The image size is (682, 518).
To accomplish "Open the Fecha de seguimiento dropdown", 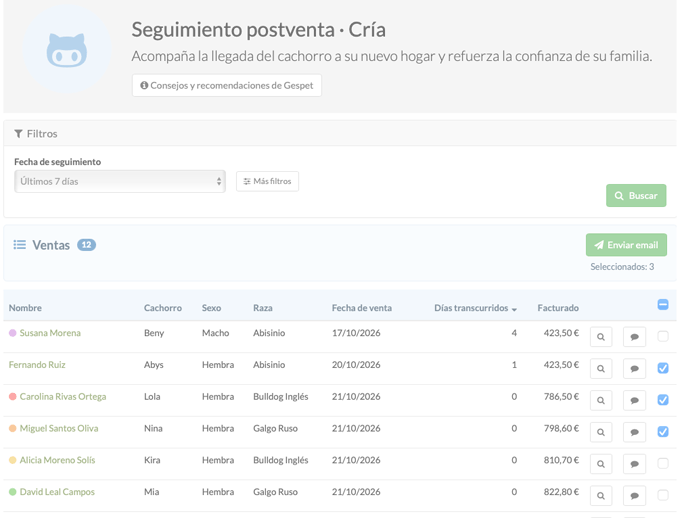I will coord(120,181).
